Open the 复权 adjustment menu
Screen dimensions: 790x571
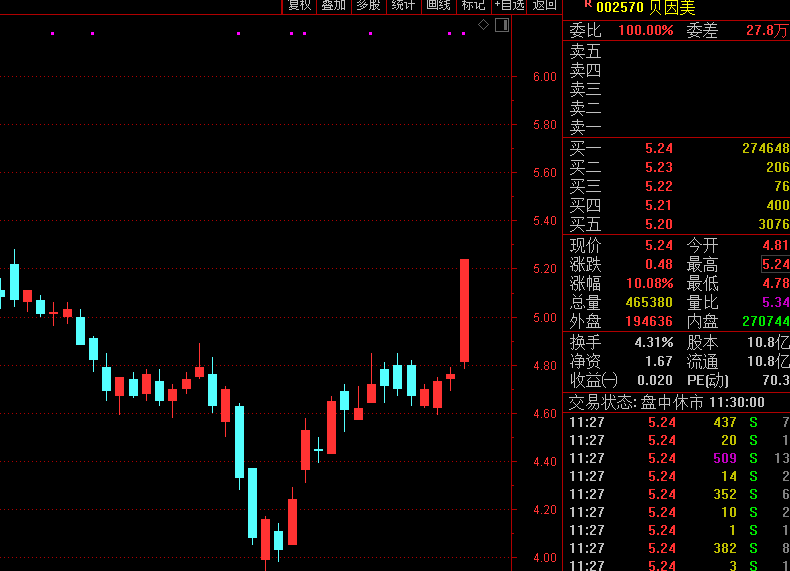pyautogui.click(x=300, y=5)
